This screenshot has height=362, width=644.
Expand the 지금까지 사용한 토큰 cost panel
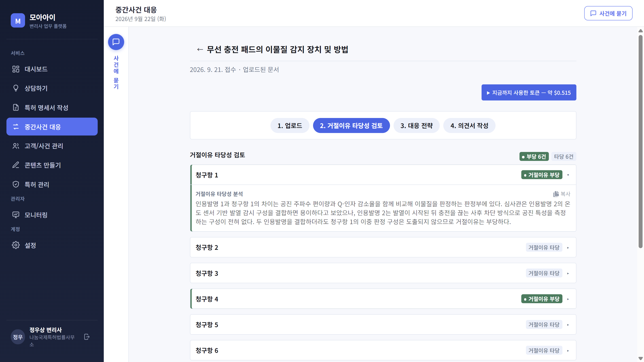(x=529, y=93)
